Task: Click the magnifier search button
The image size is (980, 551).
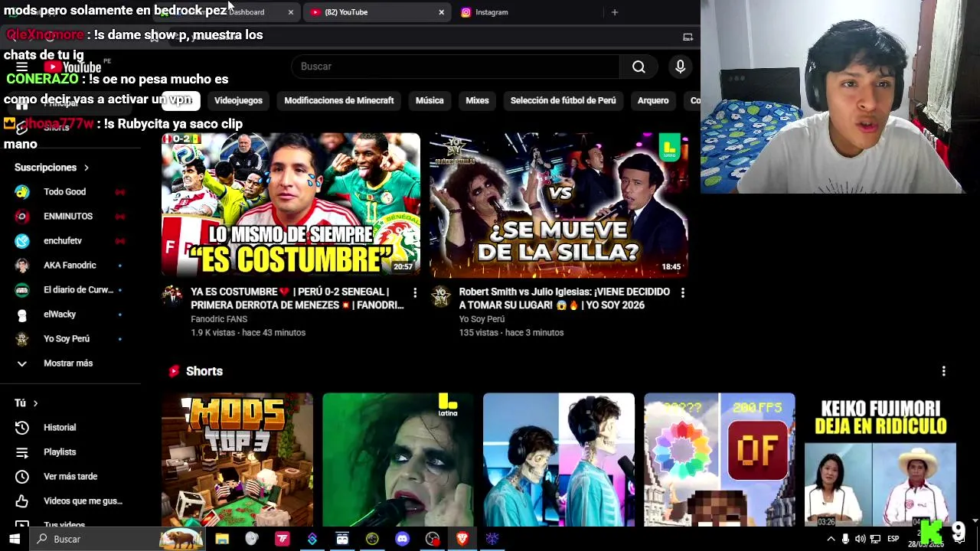Action: pos(639,67)
